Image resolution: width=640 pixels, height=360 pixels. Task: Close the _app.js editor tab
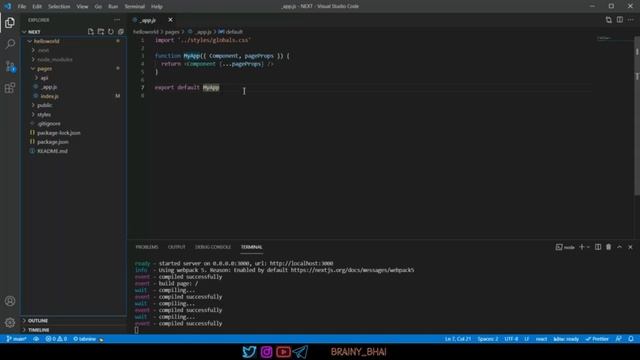(170, 20)
